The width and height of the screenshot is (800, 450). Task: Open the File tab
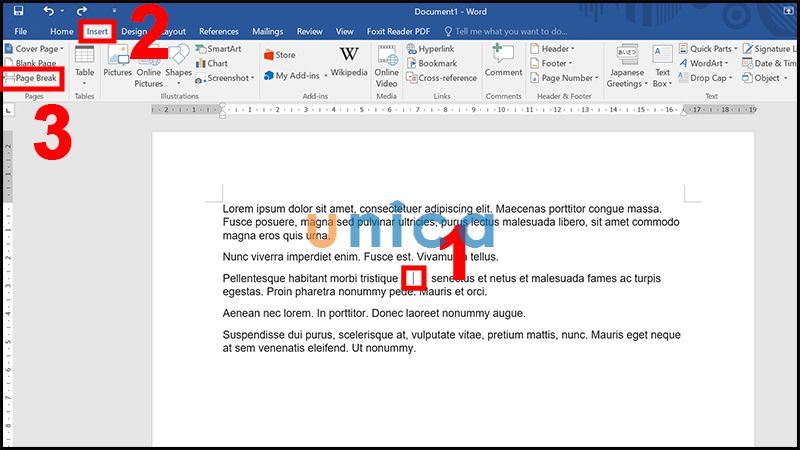pyautogui.click(x=21, y=31)
